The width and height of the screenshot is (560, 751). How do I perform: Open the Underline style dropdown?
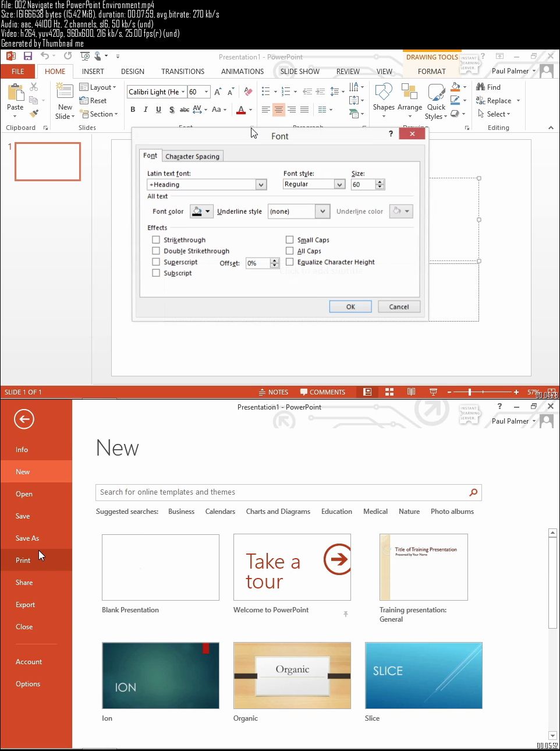(322, 211)
